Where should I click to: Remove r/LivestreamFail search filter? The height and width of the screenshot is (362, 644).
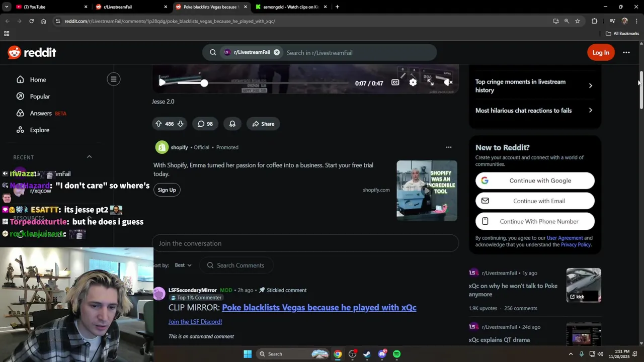click(277, 52)
